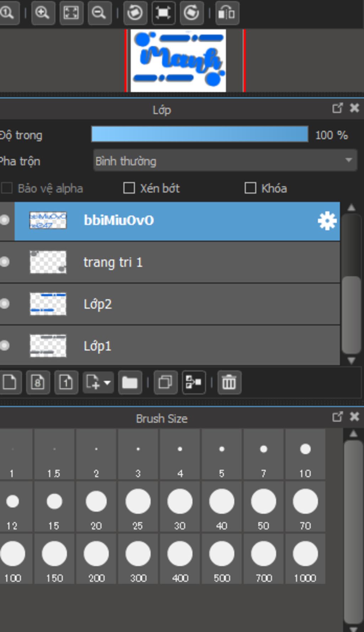Click the fit to window icon
The width and height of the screenshot is (364, 632).
[x=71, y=13]
